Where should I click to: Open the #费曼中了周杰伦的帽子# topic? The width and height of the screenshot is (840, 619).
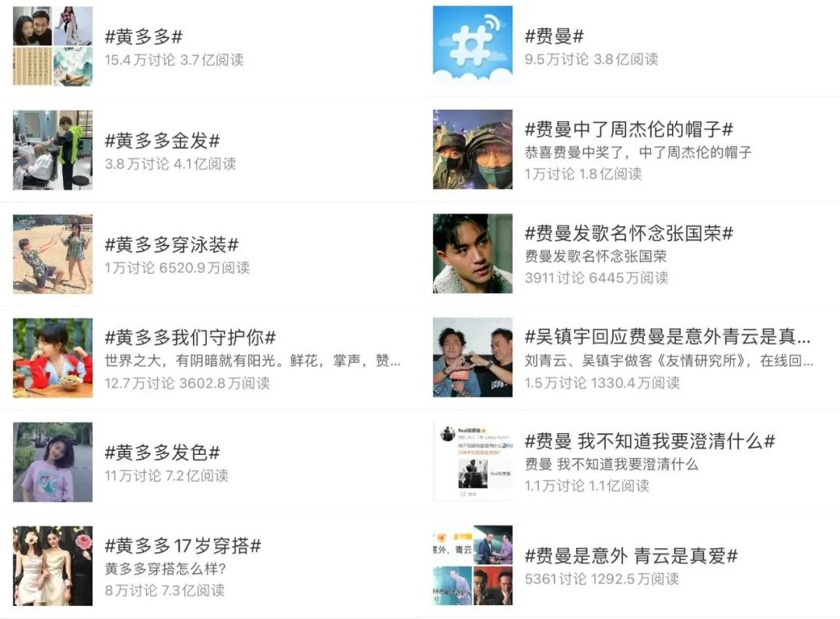coord(629,128)
